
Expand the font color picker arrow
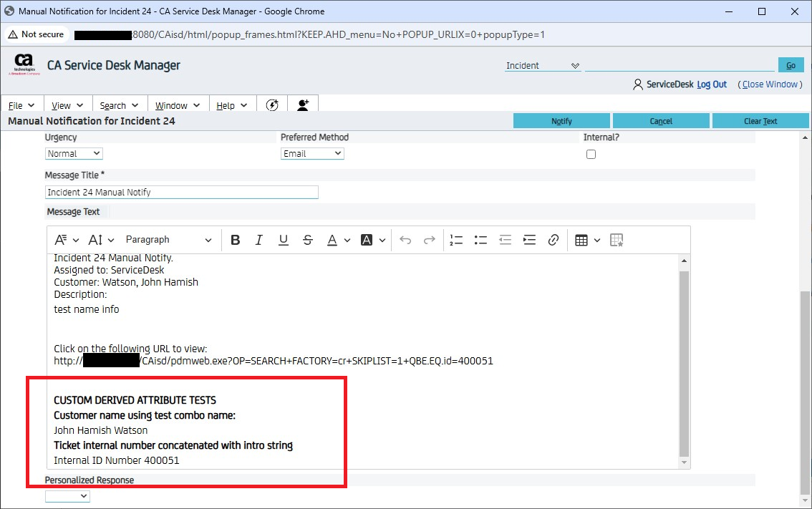click(347, 241)
